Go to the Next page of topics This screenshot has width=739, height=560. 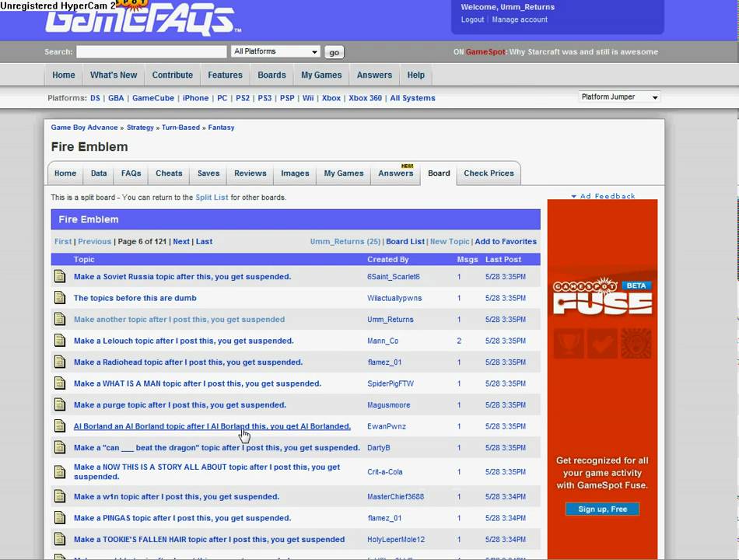(181, 241)
